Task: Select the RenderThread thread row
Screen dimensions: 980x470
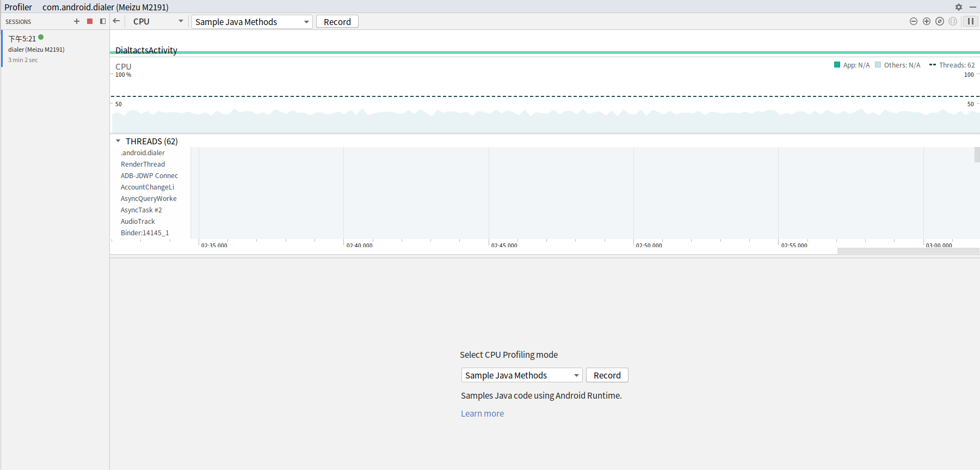Action: point(143,164)
